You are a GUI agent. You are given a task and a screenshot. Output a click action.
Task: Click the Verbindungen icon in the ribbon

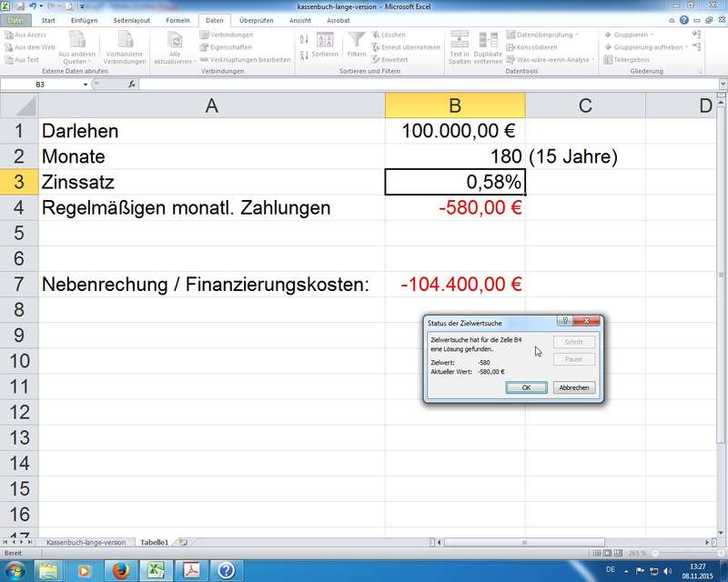[x=204, y=35]
